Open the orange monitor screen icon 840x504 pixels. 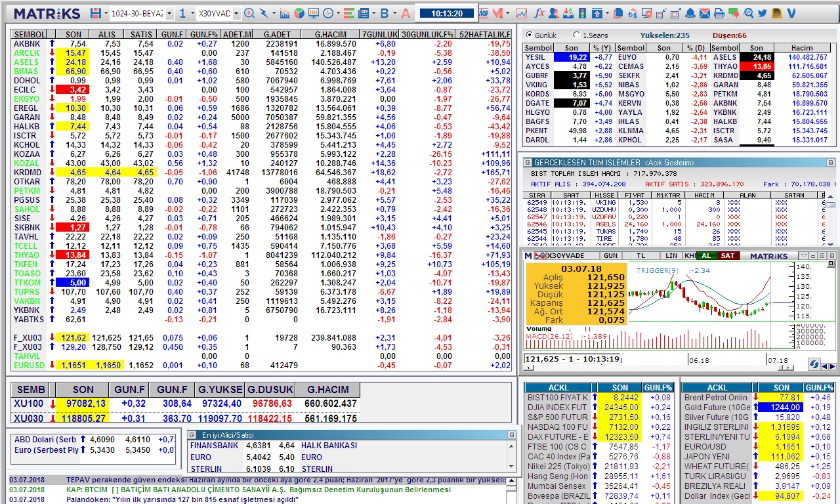coord(314,13)
